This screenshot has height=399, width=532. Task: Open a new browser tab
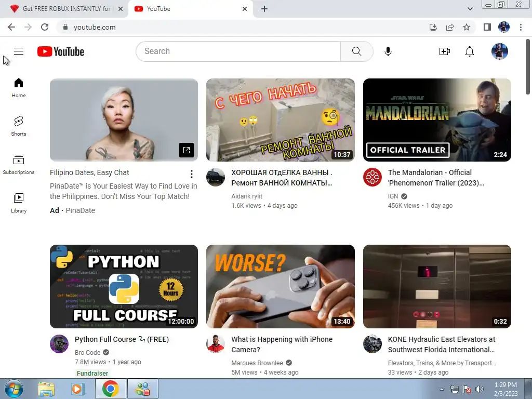[264, 9]
